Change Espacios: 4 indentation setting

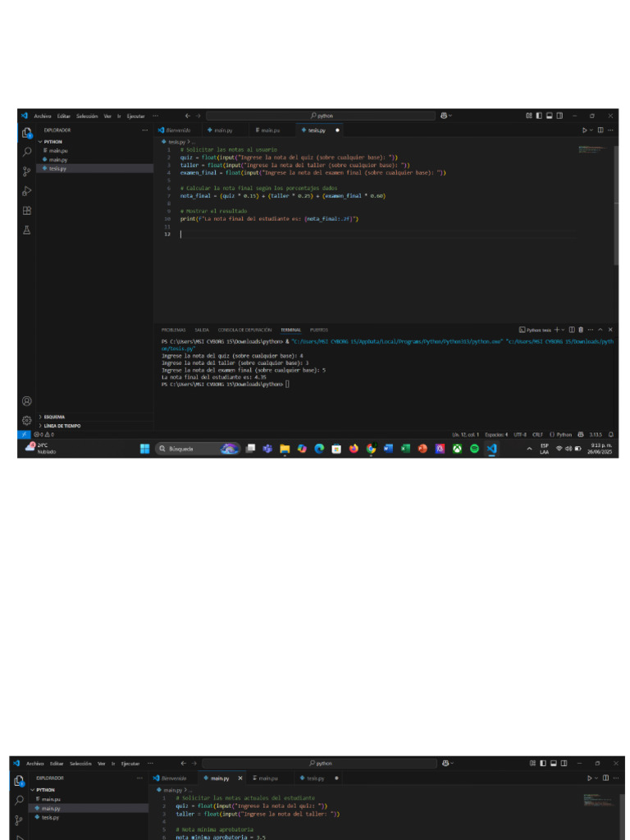point(496,435)
